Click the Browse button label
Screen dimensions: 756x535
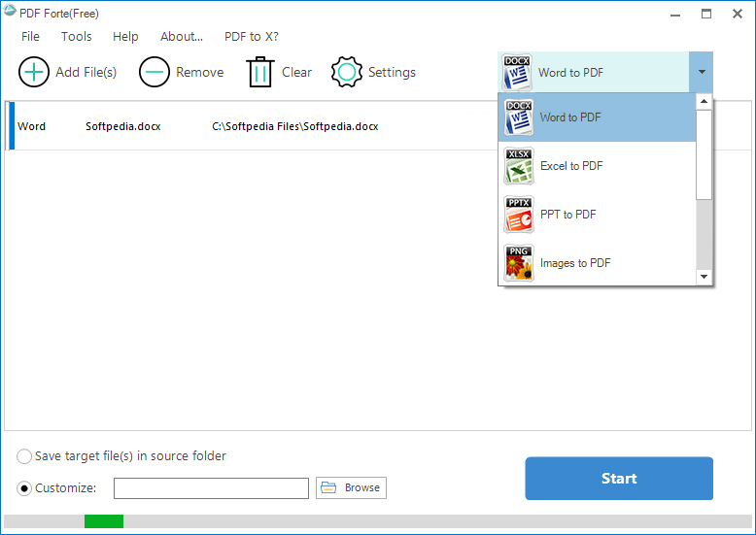(362, 487)
